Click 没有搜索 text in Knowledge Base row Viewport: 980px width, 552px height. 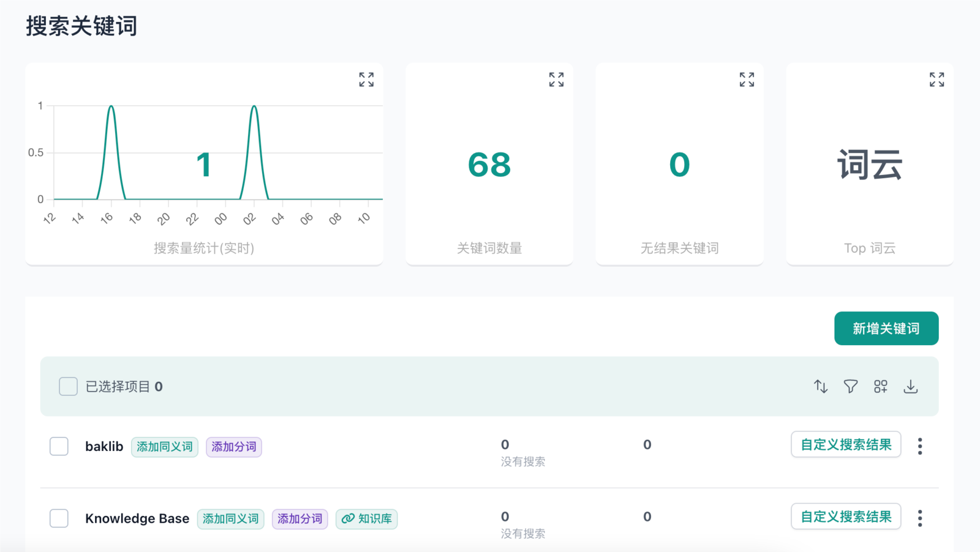(x=523, y=534)
